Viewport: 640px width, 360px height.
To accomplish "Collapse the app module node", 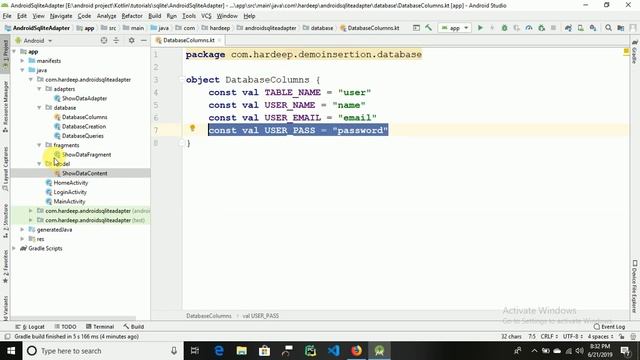I will tap(15, 51).
